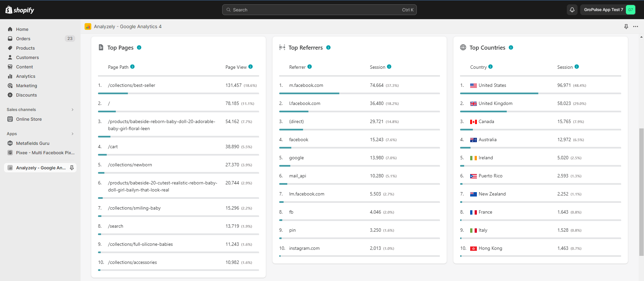This screenshot has height=281, width=644.
Task: Click m.facebook.com referrer
Action: click(x=306, y=86)
